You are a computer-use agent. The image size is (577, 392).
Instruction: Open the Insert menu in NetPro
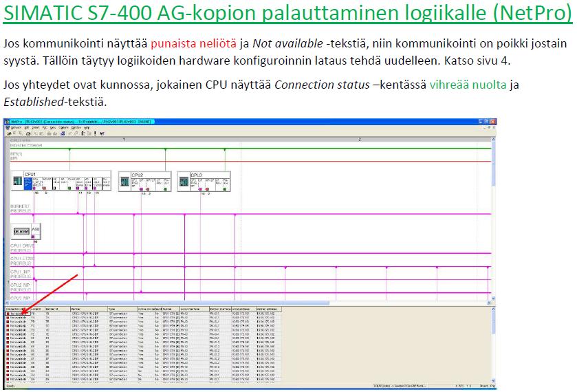pos(35,127)
